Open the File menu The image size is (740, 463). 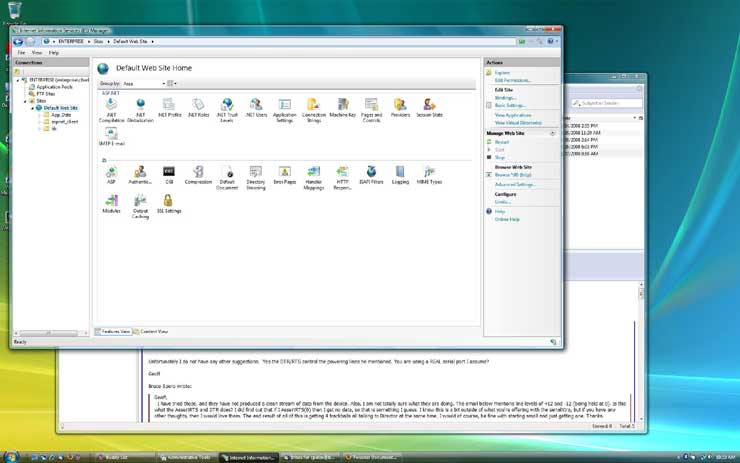point(21,53)
